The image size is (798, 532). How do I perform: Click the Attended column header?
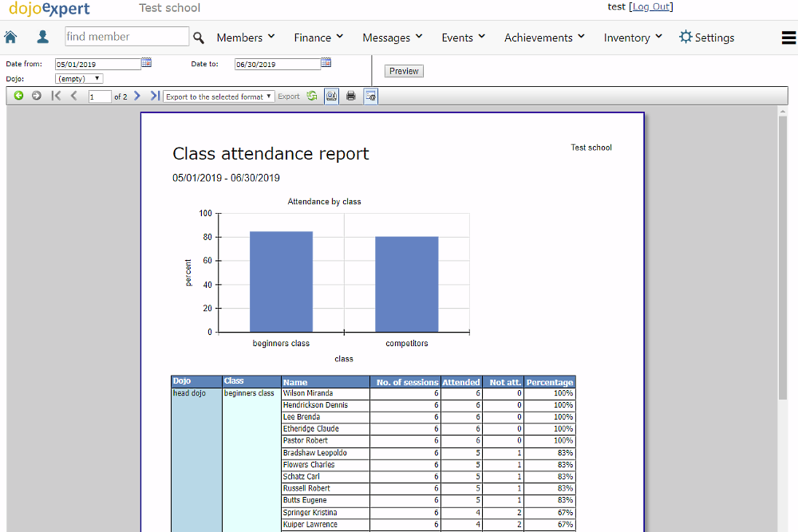tap(461, 381)
